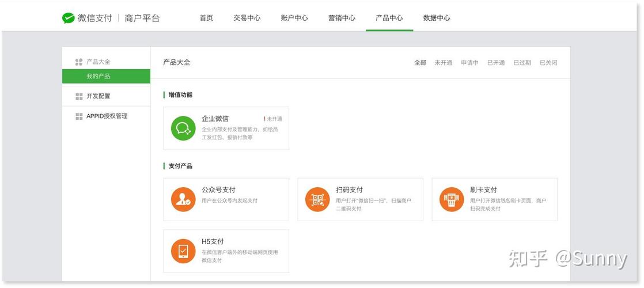This screenshot has height=288, width=644.
Task: Click the 微信支付 brand text
Action: 94,18
